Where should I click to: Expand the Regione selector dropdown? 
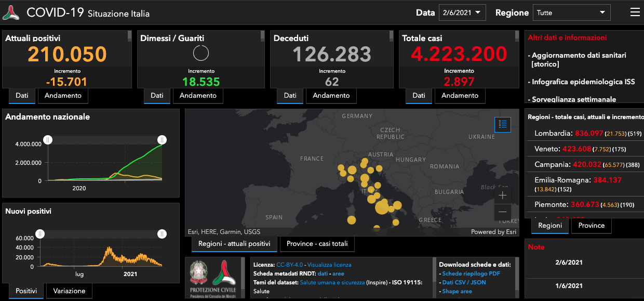[571, 12]
